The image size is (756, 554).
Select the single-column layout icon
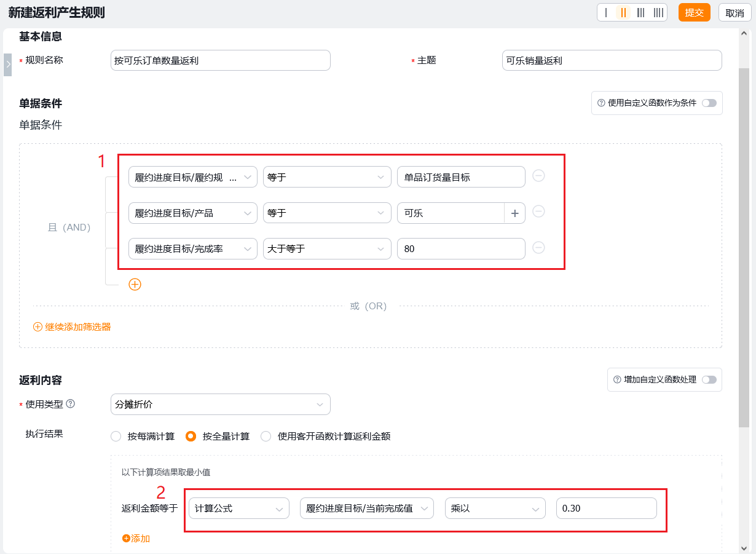(607, 13)
